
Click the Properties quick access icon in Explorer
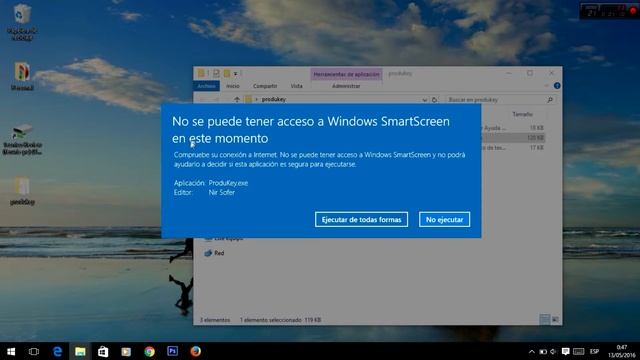216,73
